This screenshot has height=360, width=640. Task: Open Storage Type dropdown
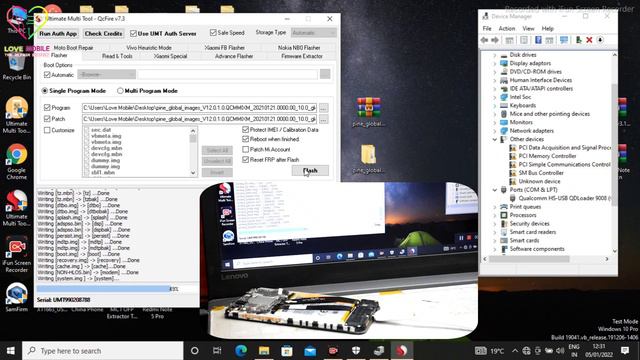coord(314,33)
